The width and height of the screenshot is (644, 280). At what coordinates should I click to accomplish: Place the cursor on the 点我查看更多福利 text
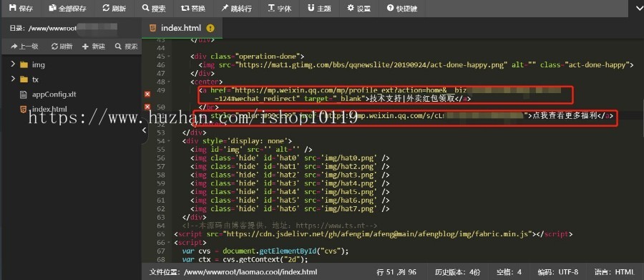[x=565, y=116]
